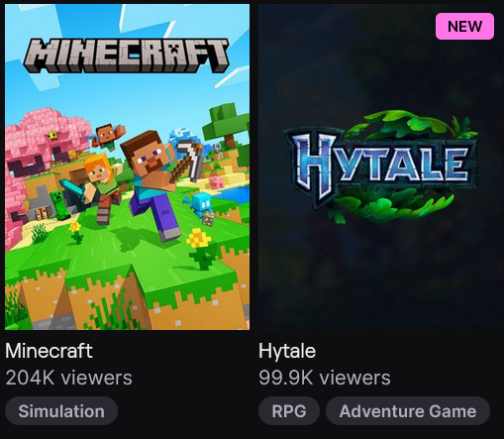Image resolution: width=504 pixels, height=439 pixels.
Task: Select the RPG tag
Action: click(289, 411)
